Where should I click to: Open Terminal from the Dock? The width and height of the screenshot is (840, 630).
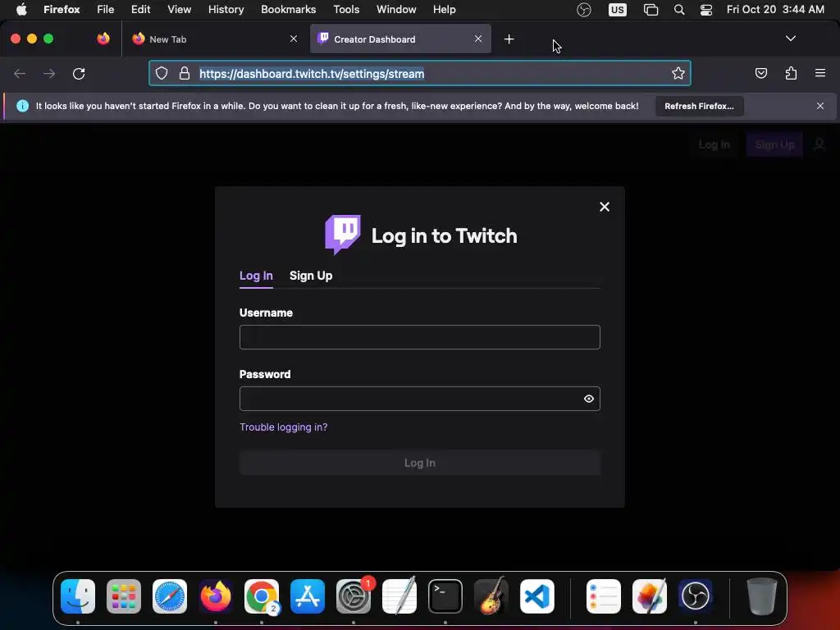(445, 596)
